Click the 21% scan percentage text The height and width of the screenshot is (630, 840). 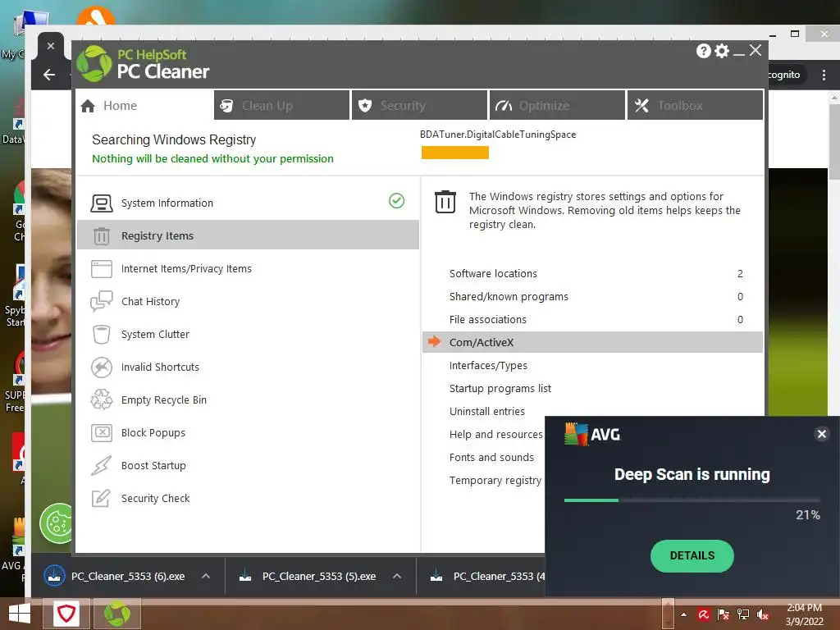pos(808,515)
